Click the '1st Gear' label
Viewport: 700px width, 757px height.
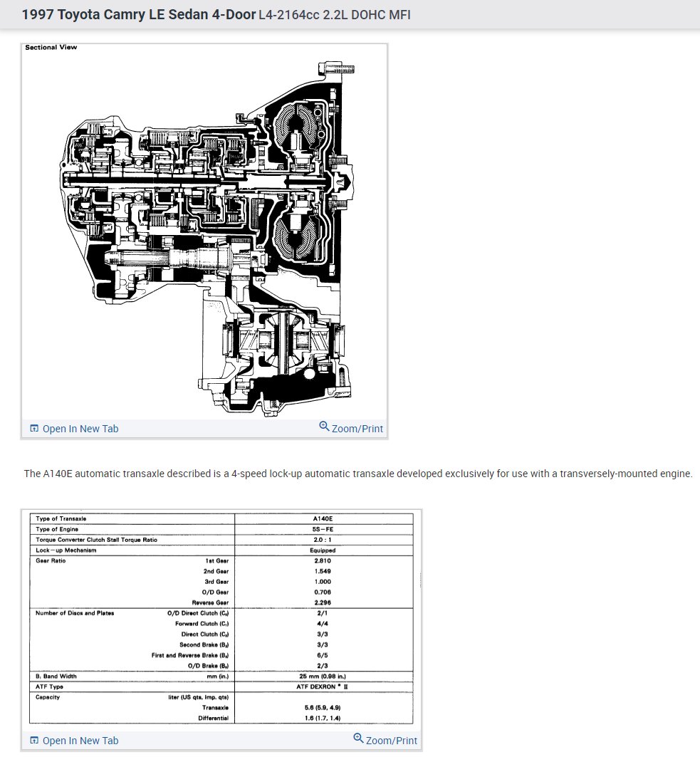[x=216, y=561]
